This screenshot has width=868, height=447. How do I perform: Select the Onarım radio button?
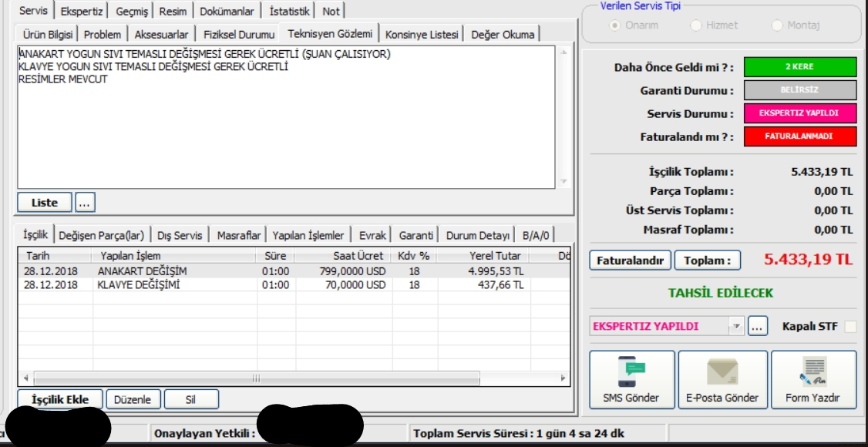pyautogui.click(x=614, y=25)
